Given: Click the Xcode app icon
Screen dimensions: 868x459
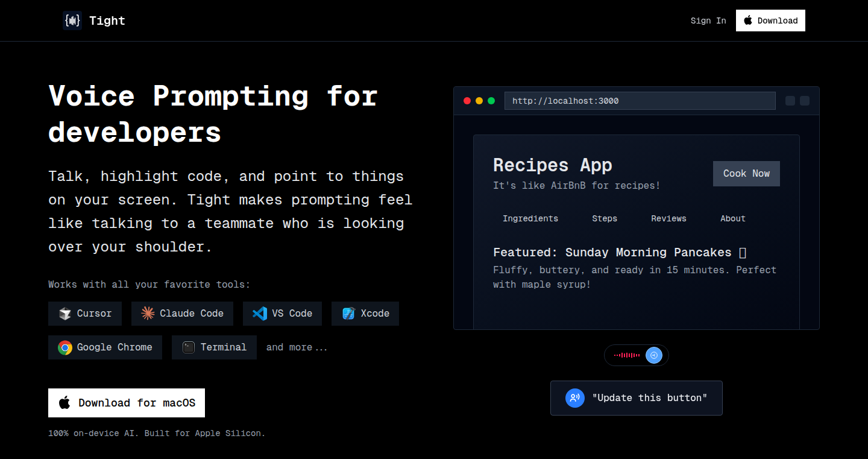Looking at the screenshot, I should 348,314.
